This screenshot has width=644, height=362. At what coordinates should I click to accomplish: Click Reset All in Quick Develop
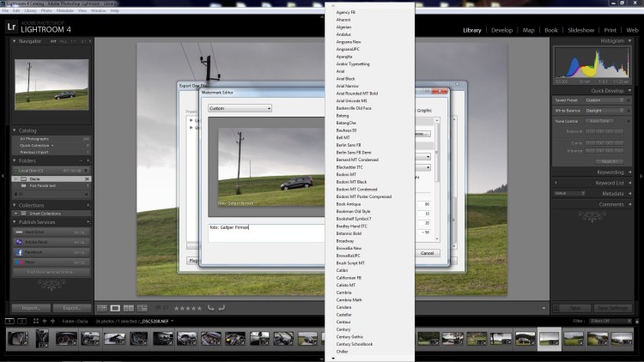[610, 162]
